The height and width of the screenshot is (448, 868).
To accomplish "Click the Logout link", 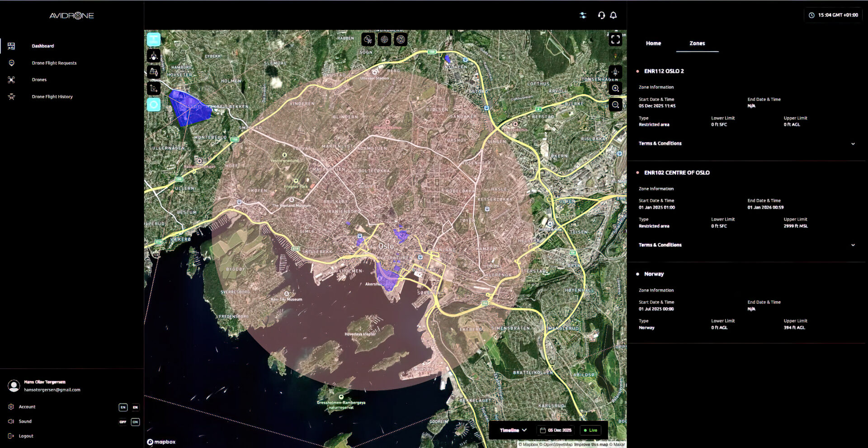I will (26, 436).
